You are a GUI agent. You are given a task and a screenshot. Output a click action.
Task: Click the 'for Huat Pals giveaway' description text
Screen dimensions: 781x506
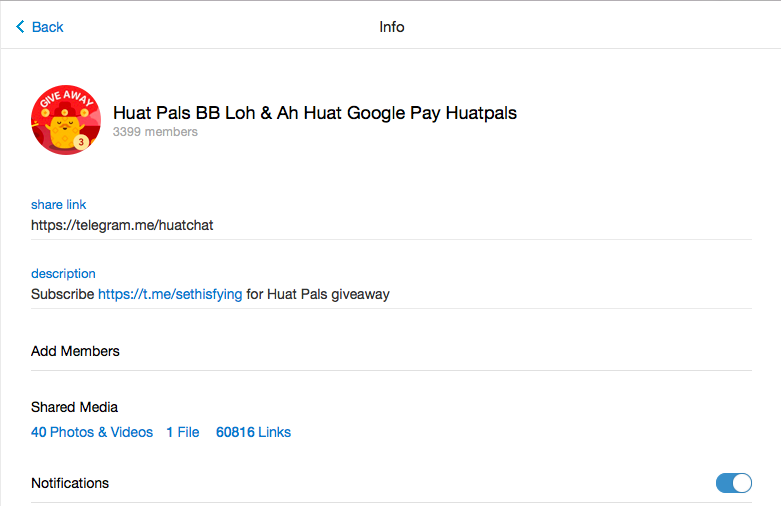[x=318, y=294]
